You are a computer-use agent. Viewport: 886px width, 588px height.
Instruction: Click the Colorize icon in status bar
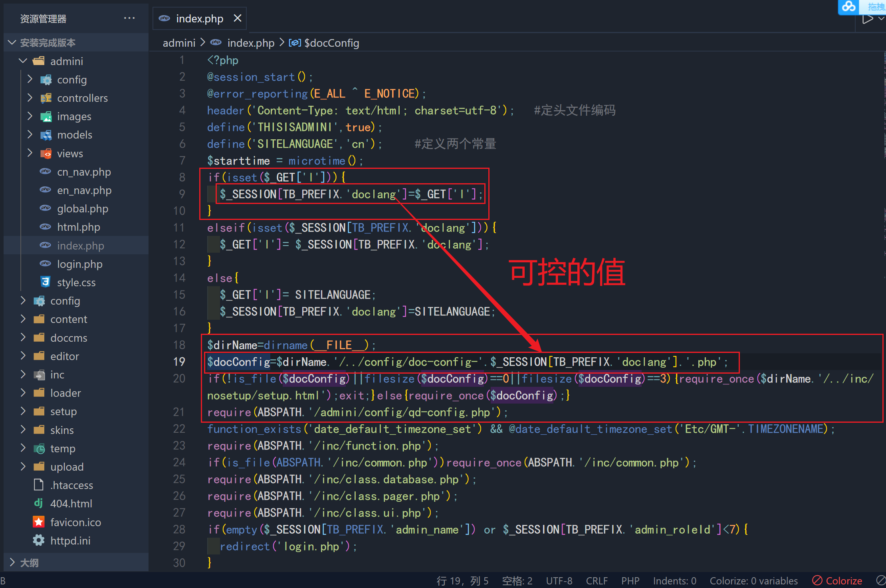[x=817, y=580]
